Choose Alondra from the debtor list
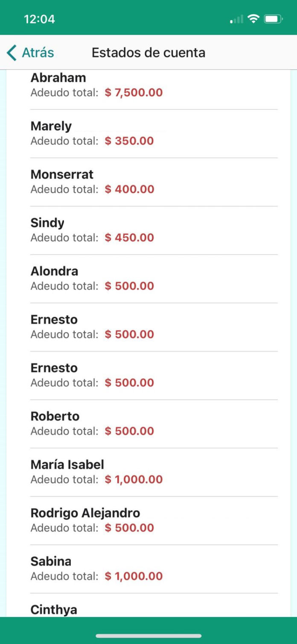 click(x=54, y=271)
